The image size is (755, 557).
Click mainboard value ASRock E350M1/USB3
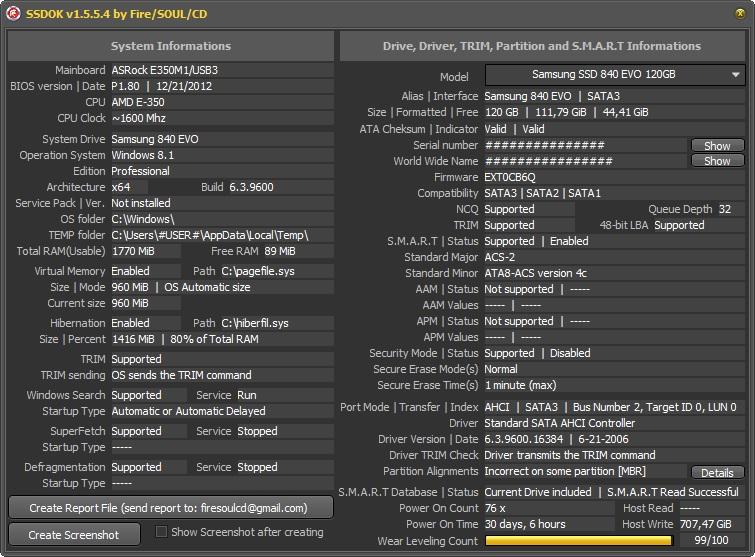165,70
